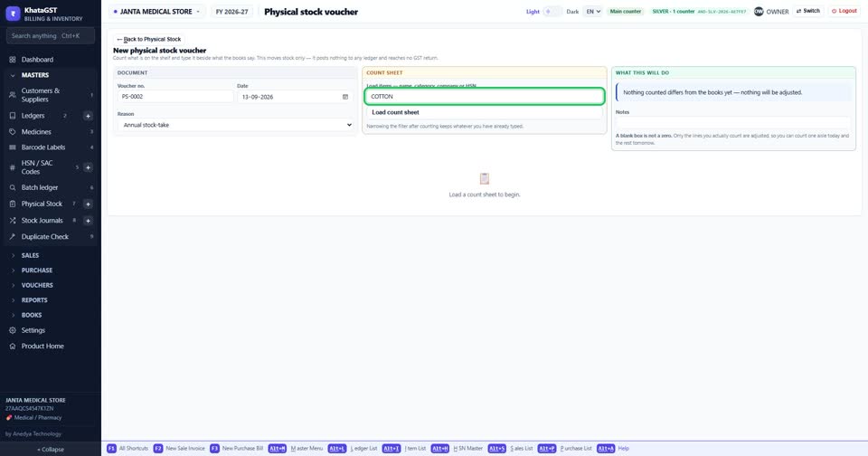The image size is (868, 456).
Task: Click the F1 All Shortcuts key badge
Action: [x=111, y=448]
